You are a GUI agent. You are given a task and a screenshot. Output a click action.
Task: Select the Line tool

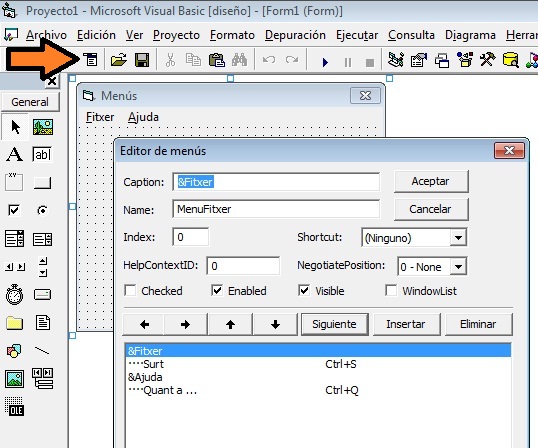click(42, 350)
